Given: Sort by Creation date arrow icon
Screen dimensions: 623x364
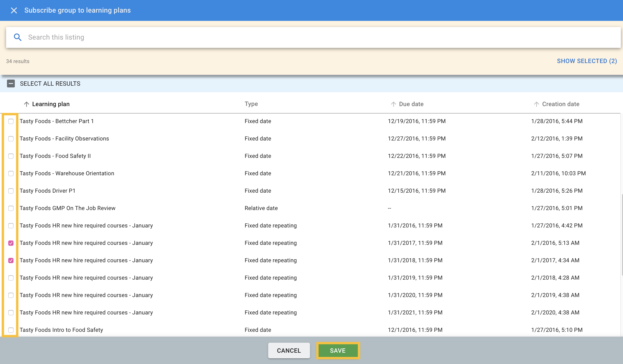Looking at the screenshot, I should [x=536, y=104].
